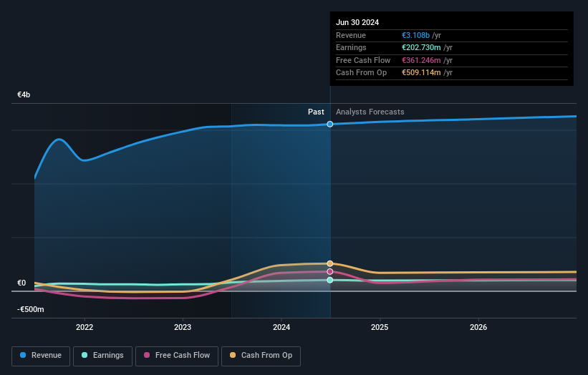Click the 2023 x-axis label
Viewport: 588px width, 375px height.
coord(183,327)
